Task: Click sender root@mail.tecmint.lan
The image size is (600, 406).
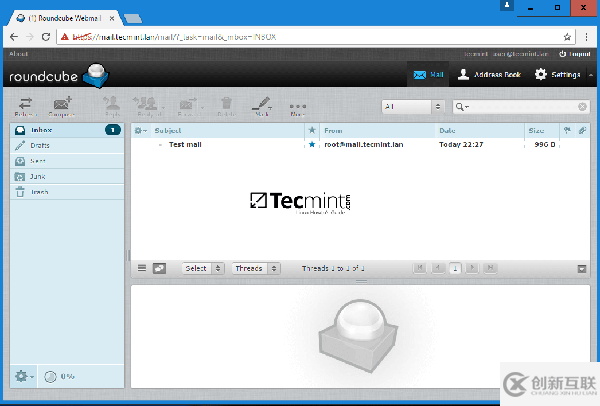Action: pos(364,144)
